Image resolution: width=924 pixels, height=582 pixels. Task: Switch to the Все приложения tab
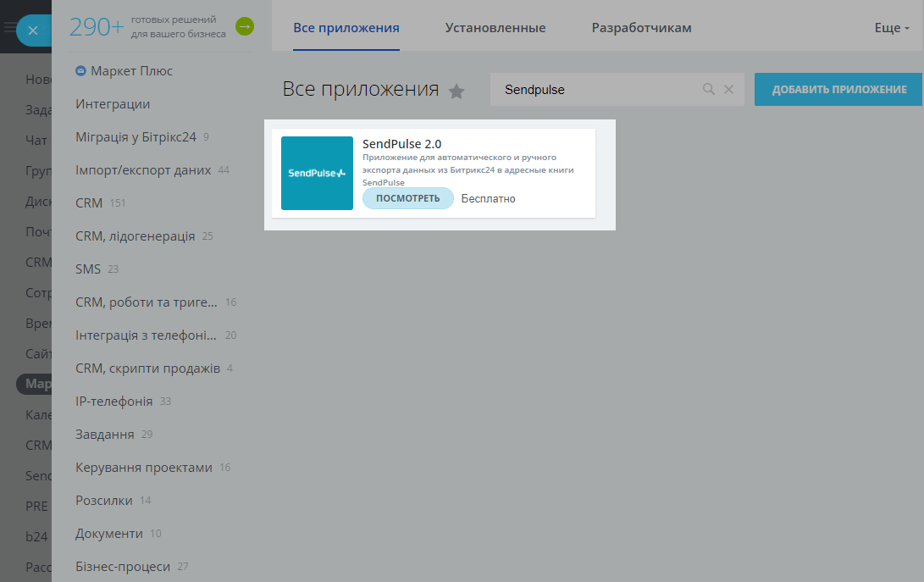pos(346,28)
